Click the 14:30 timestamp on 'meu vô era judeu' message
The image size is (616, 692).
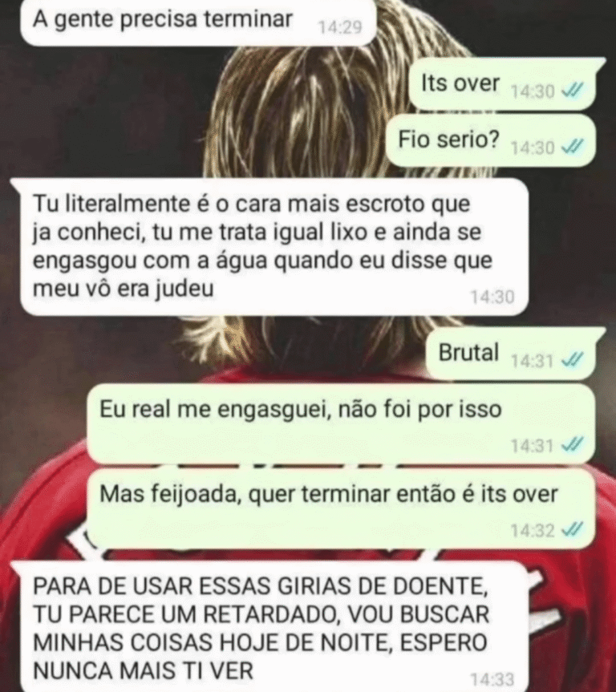pyautogui.click(x=492, y=297)
